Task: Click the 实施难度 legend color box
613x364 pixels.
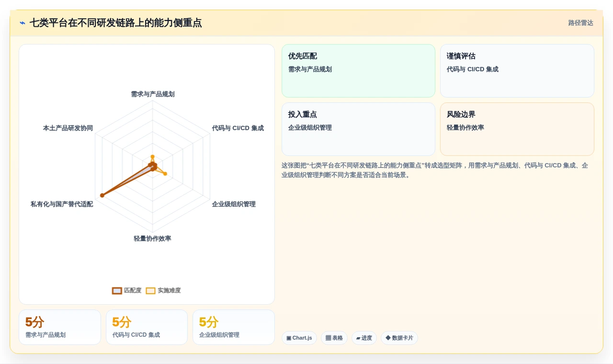Action: point(150,290)
